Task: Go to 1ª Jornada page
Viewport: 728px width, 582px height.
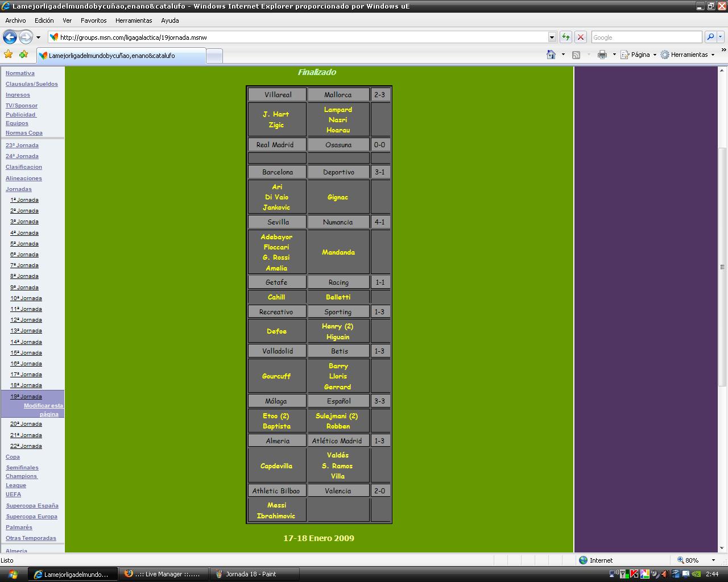Action: (x=24, y=200)
